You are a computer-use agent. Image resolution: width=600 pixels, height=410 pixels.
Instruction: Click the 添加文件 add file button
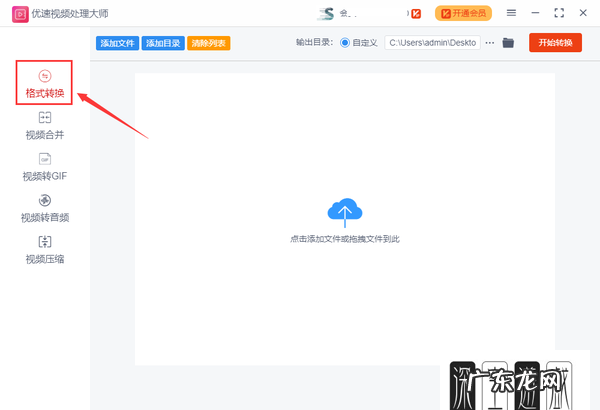click(x=117, y=43)
